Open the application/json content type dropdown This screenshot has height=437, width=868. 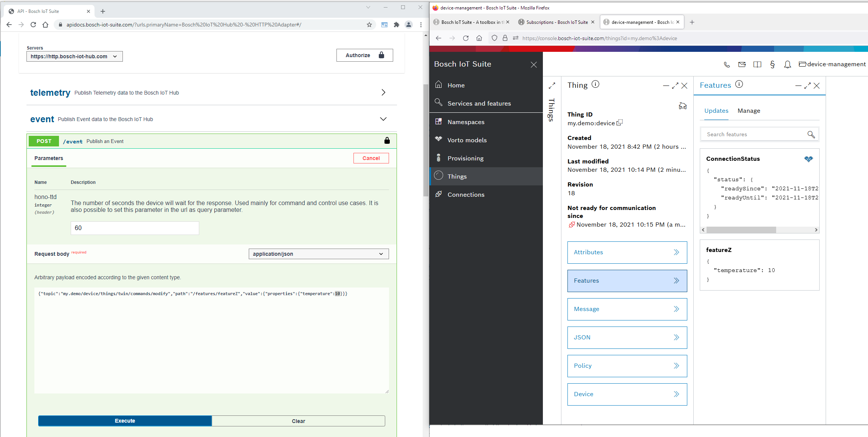point(318,254)
